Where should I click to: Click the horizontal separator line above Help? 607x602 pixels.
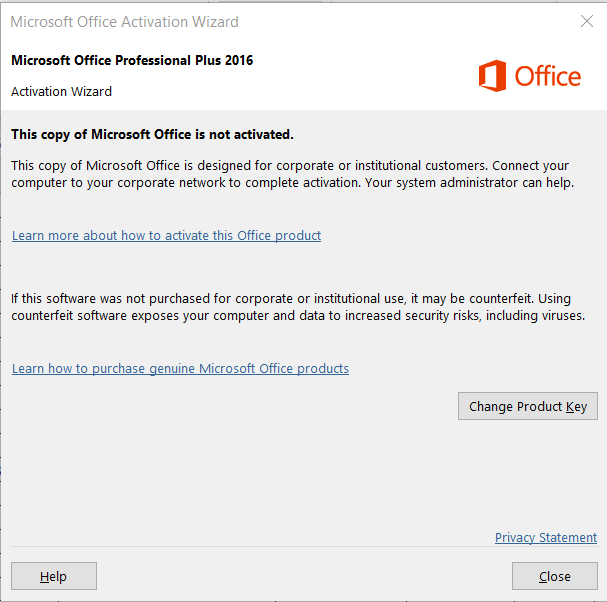pos(300,547)
